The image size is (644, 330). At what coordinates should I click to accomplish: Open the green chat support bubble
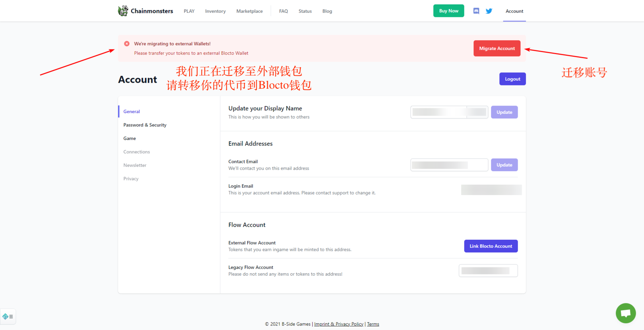tap(625, 313)
